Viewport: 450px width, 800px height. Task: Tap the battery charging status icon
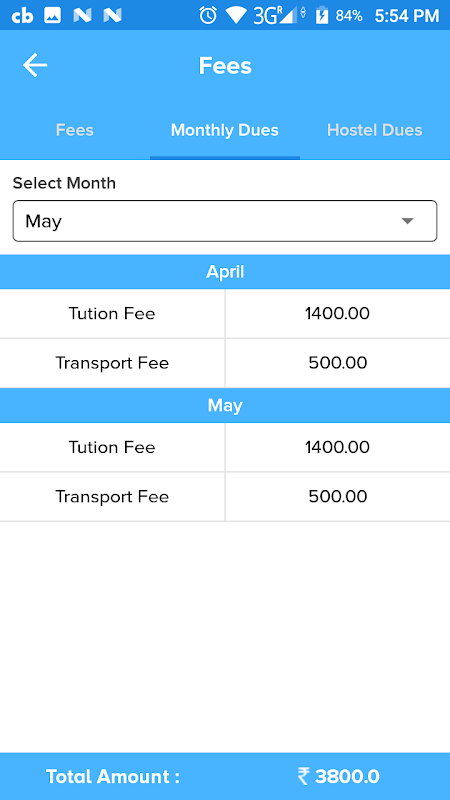coord(321,15)
